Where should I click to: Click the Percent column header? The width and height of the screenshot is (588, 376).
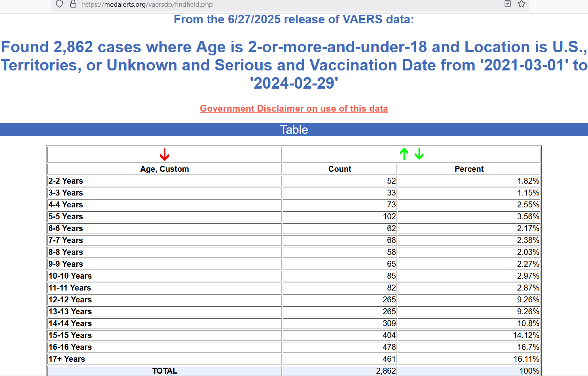click(469, 169)
